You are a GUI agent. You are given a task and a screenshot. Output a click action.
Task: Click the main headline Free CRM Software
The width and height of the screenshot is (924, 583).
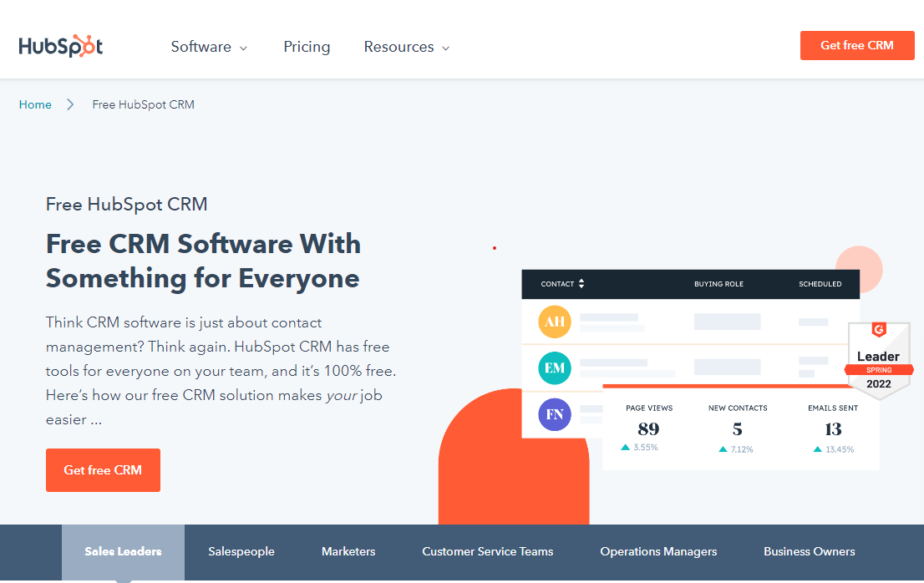[203, 261]
